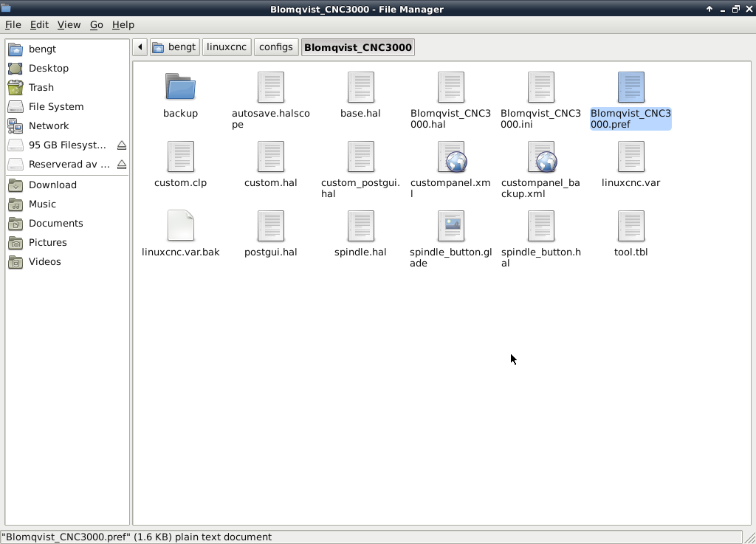Click the status bar file description text
756x544 pixels.
click(137, 537)
